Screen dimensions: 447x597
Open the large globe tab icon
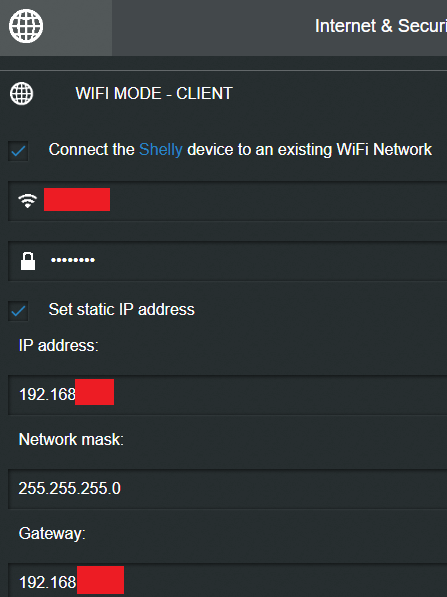[26, 26]
